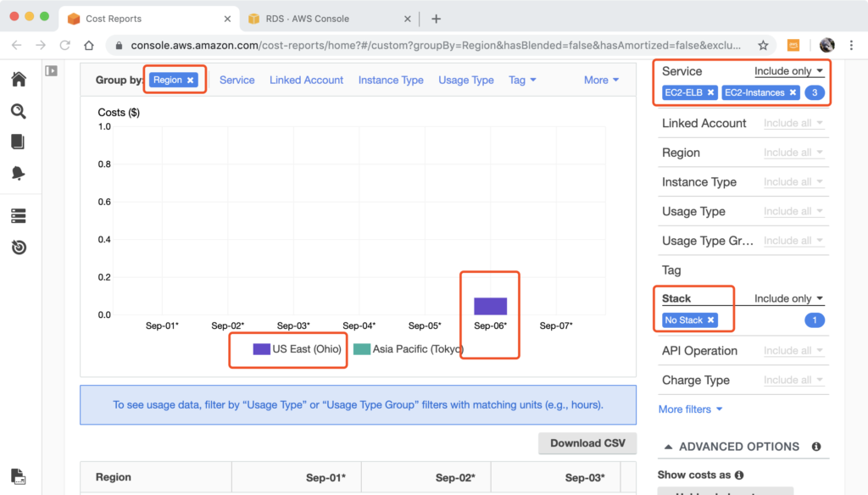This screenshot has width=868, height=495.
Task: Toggle the side panel expand icon
Action: pyautogui.click(x=52, y=71)
